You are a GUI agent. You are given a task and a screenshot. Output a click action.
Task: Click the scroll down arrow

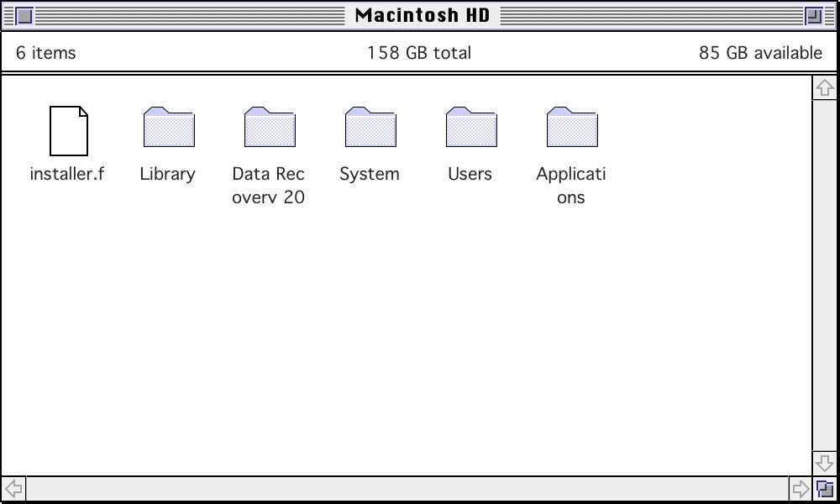coord(825,463)
